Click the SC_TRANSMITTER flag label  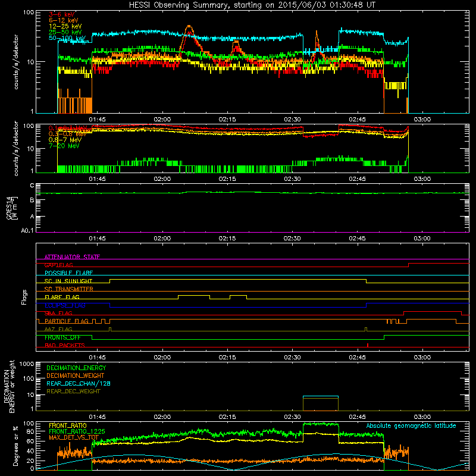click(69, 289)
